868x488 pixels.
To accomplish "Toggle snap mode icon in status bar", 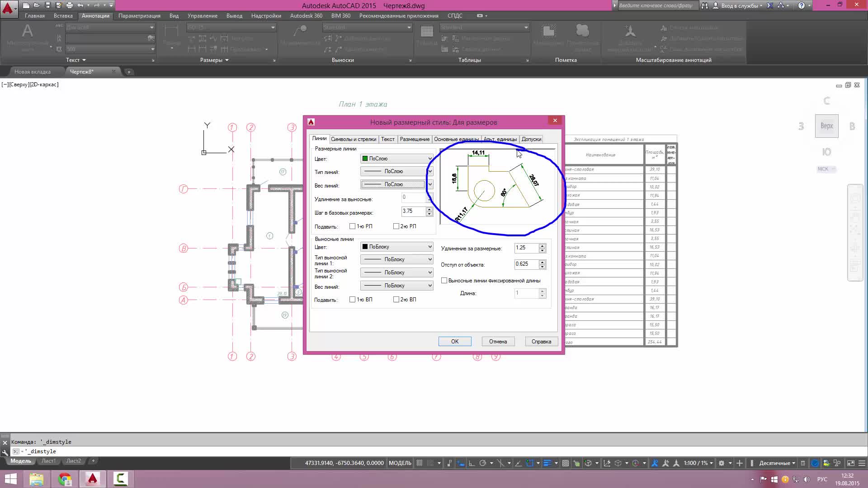I will (x=430, y=463).
